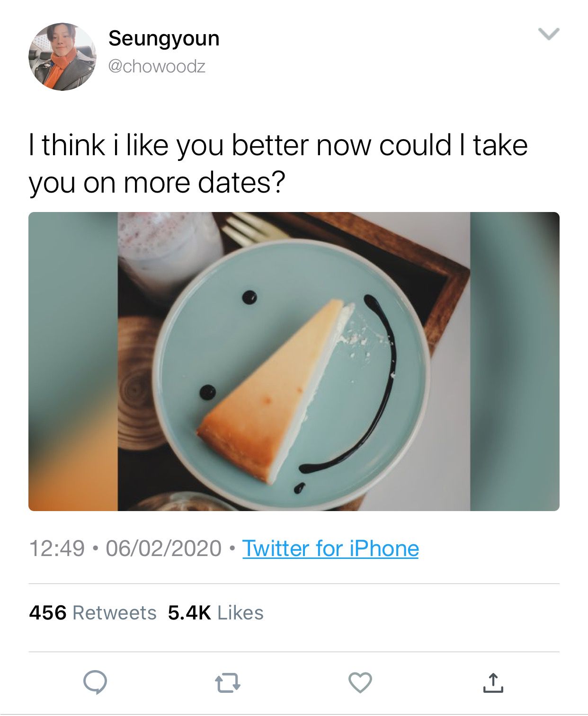Screen dimensions: 588x716
Task: Tap the 06/02/2020 date
Action: 163,548
